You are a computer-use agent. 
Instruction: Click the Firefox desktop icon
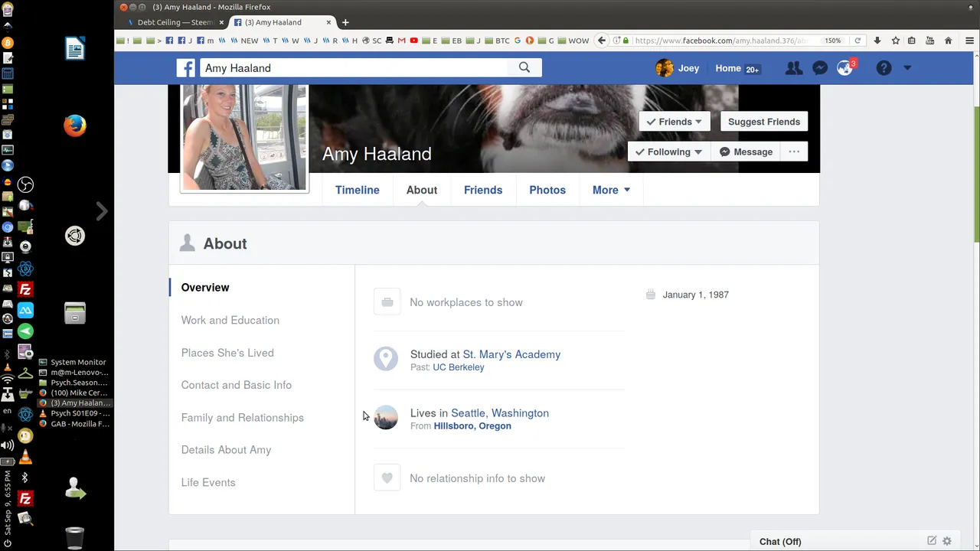pyautogui.click(x=74, y=126)
